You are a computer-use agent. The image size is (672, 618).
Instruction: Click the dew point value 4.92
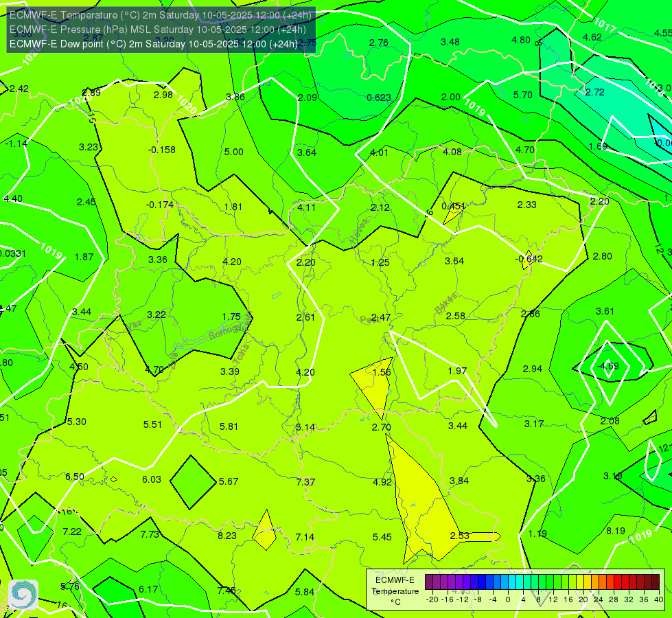tap(382, 482)
